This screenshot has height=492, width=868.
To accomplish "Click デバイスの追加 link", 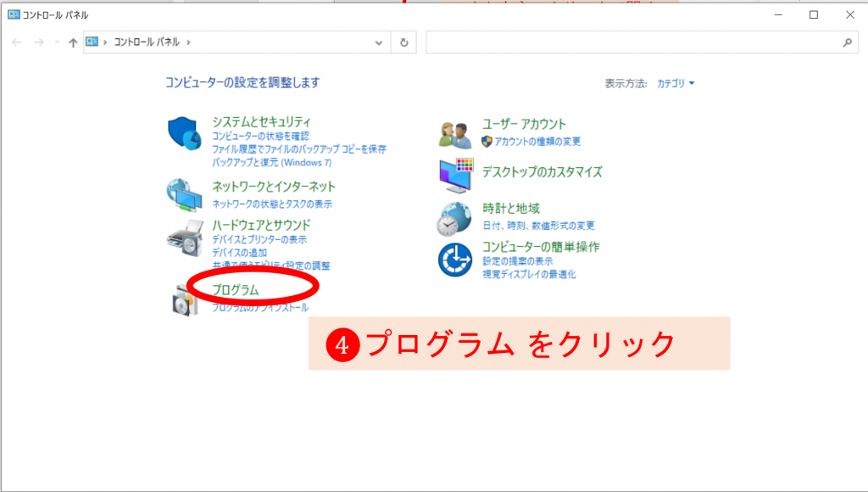I will point(239,253).
